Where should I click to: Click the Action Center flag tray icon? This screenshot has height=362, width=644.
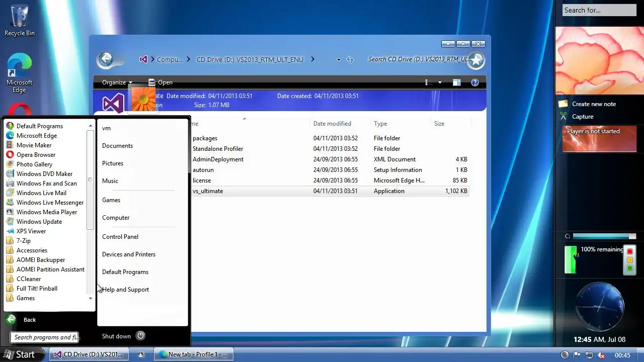[578, 355]
